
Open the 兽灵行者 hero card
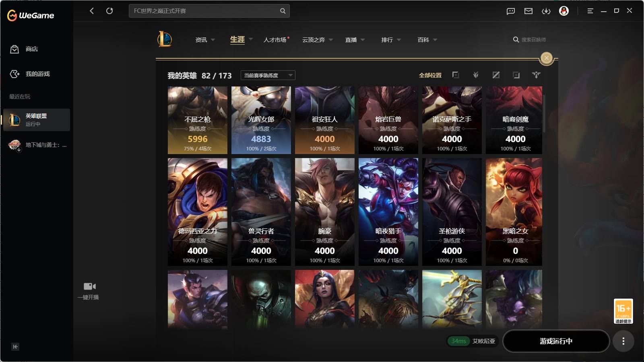point(261,212)
